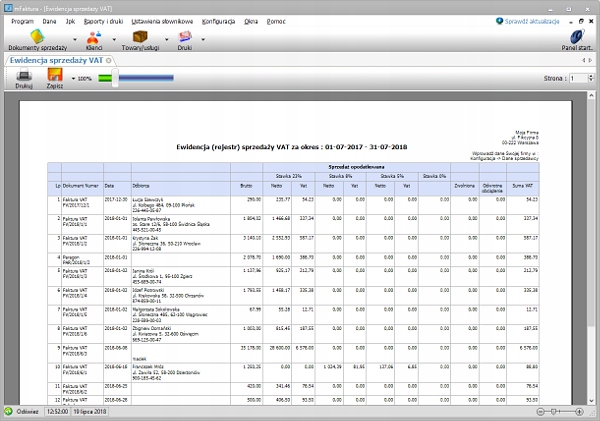Close the Ewidencja sprzedaży VAT tab
This screenshot has width=600, height=421.
pyautogui.click(x=108, y=60)
